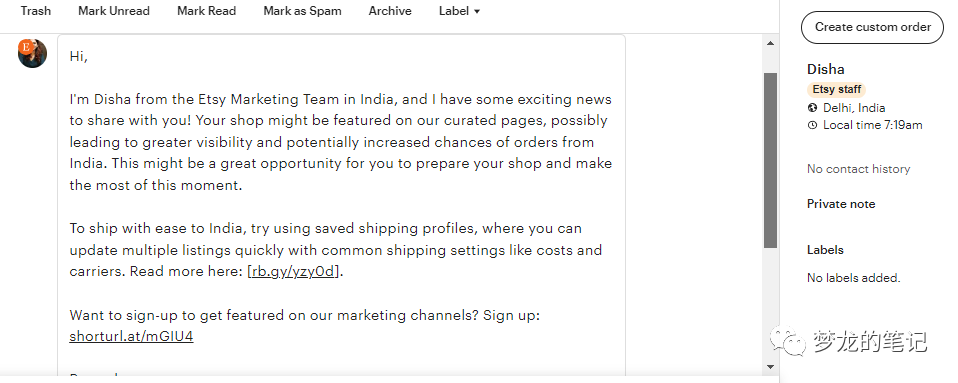Click the message scrollbar thumb
The width and height of the screenshot is (958, 383).
[770, 160]
